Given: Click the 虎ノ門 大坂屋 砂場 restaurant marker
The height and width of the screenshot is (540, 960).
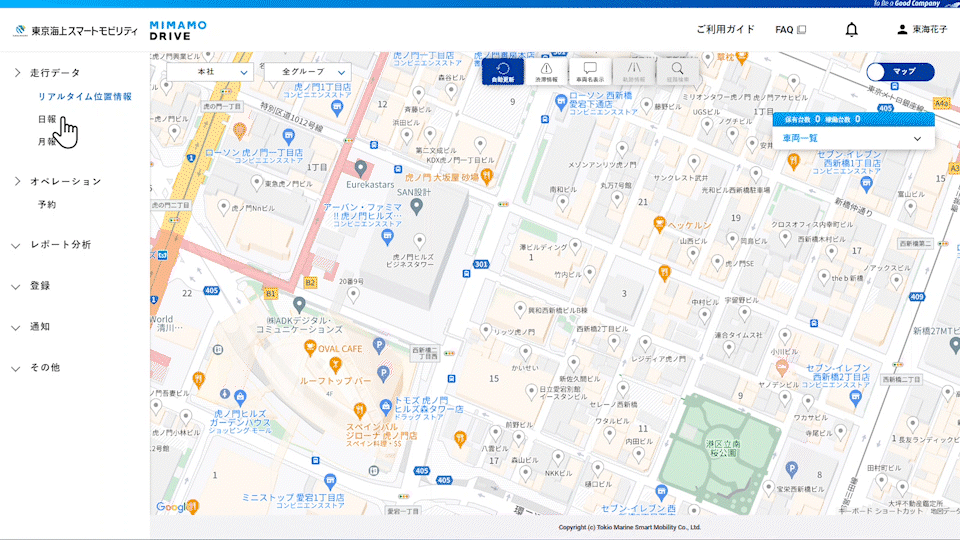Looking at the screenshot, I should (487, 176).
